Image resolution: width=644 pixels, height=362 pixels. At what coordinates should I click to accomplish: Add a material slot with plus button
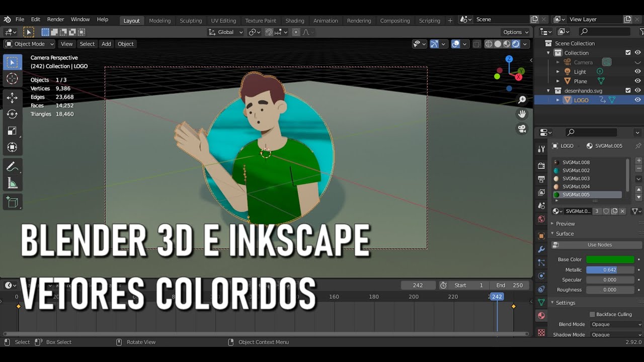click(x=638, y=161)
